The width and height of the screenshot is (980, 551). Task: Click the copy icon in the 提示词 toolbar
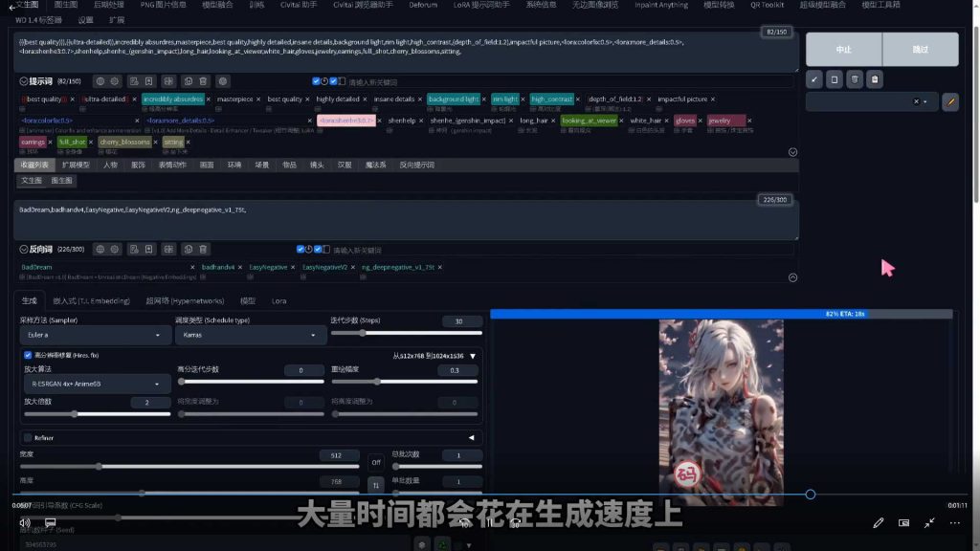tap(189, 81)
